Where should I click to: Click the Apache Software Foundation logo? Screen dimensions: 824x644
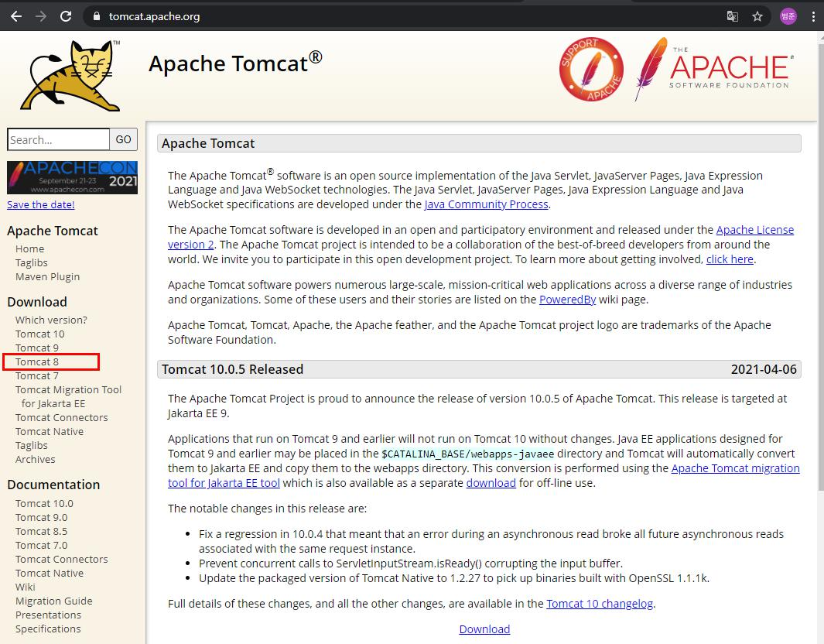click(715, 69)
